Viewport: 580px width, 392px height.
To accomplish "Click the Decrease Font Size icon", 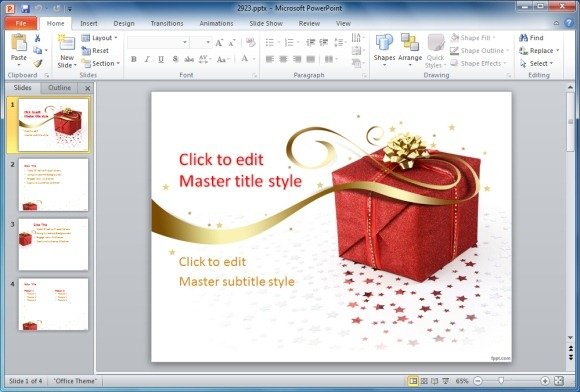I will 232,43.
